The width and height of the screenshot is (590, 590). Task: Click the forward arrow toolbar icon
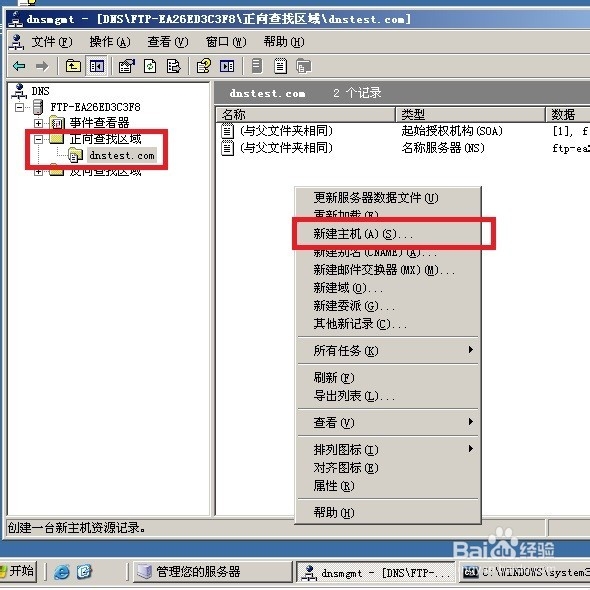coord(42,67)
